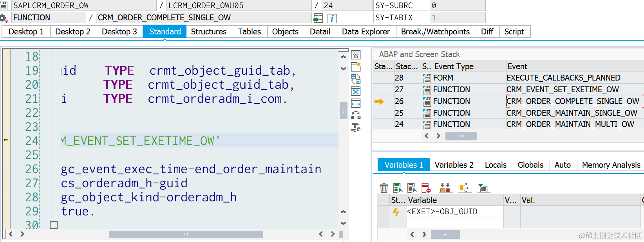Click the Full Screen tool icon
Viewport: 644px width, 242px height.
click(356, 91)
